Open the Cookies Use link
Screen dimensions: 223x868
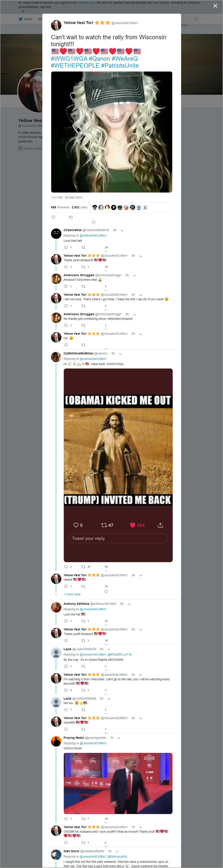[86, 3]
